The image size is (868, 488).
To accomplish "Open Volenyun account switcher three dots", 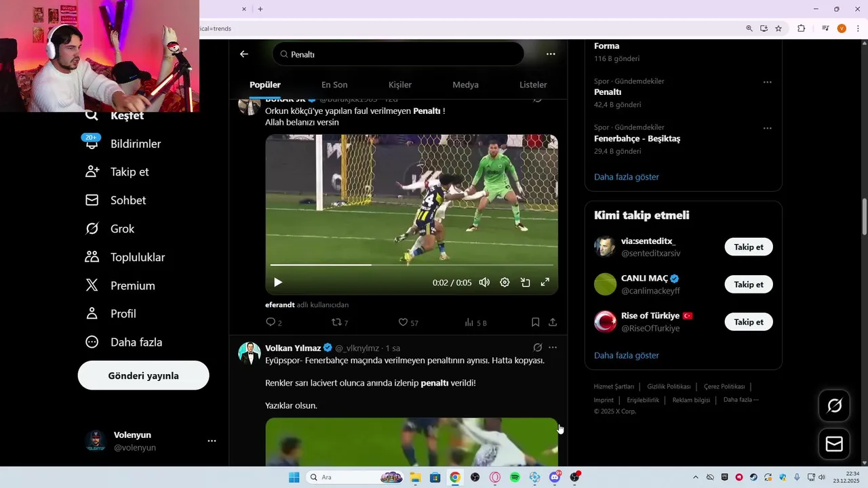I will 212,441.
